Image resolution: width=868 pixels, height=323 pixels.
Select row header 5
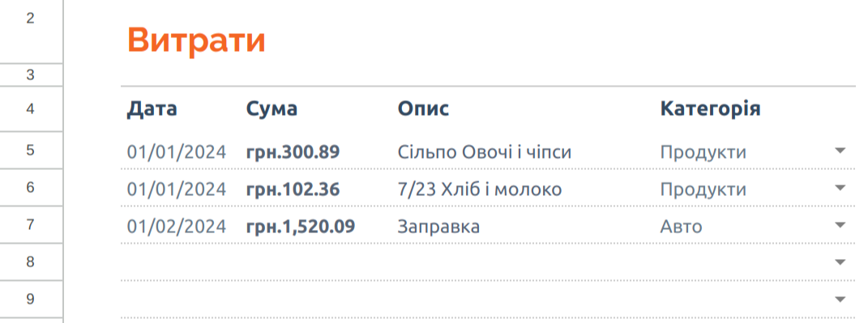(x=31, y=151)
